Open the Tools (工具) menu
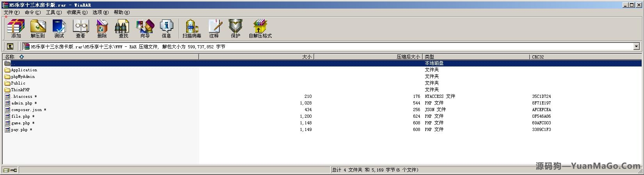 (x=53, y=12)
